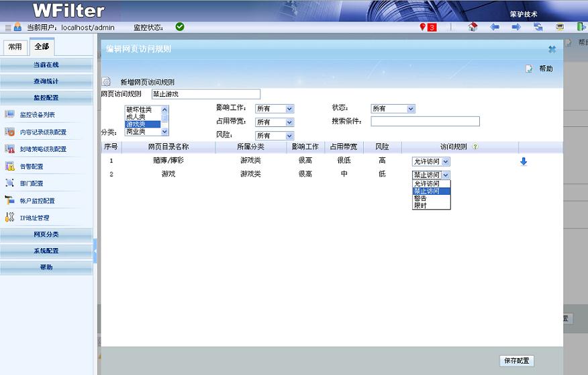Expand the 风险 filter dropdown
Screen dimensions: 588x375
click(274, 136)
